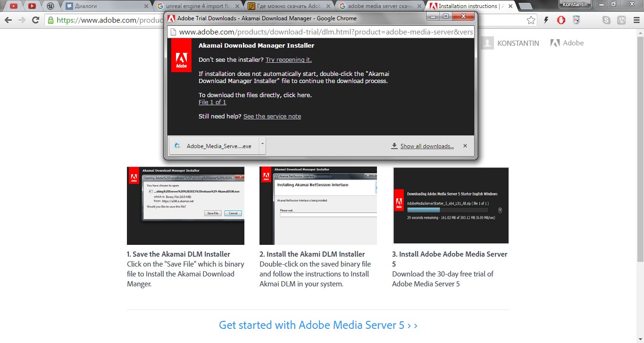Open a new browser tab
Image resolution: width=644 pixels, height=343 pixels.
[x=525, y=7]
